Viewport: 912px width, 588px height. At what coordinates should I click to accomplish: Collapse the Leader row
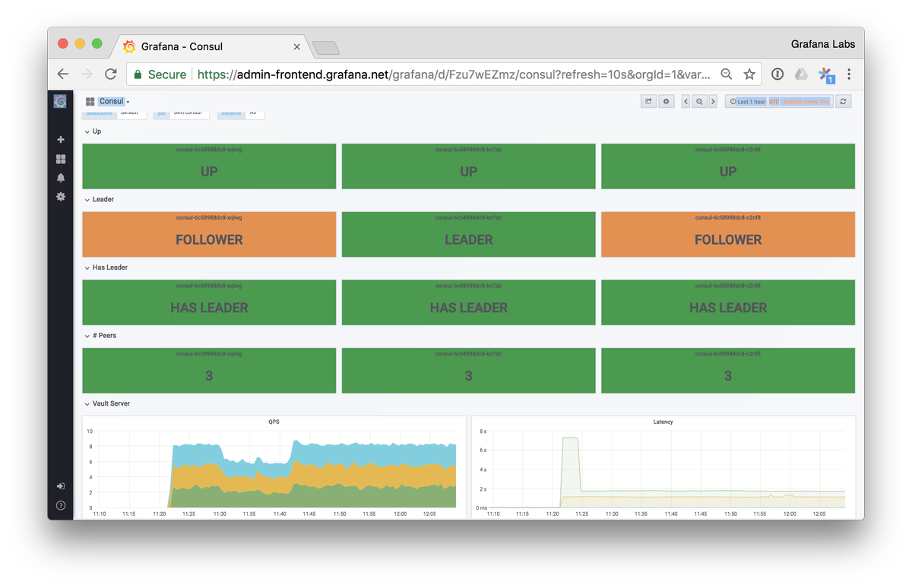100,199
